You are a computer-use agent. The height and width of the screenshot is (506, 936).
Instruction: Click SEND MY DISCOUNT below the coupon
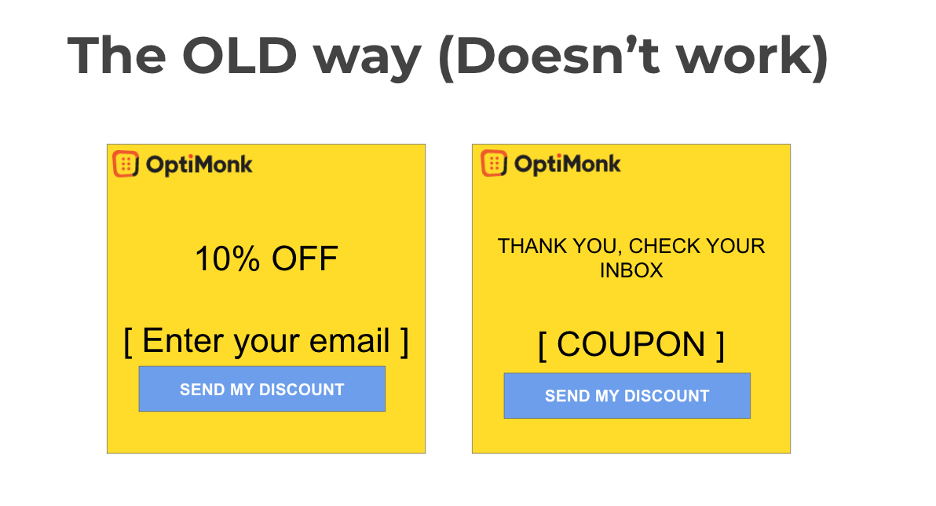tap(627, 396)
